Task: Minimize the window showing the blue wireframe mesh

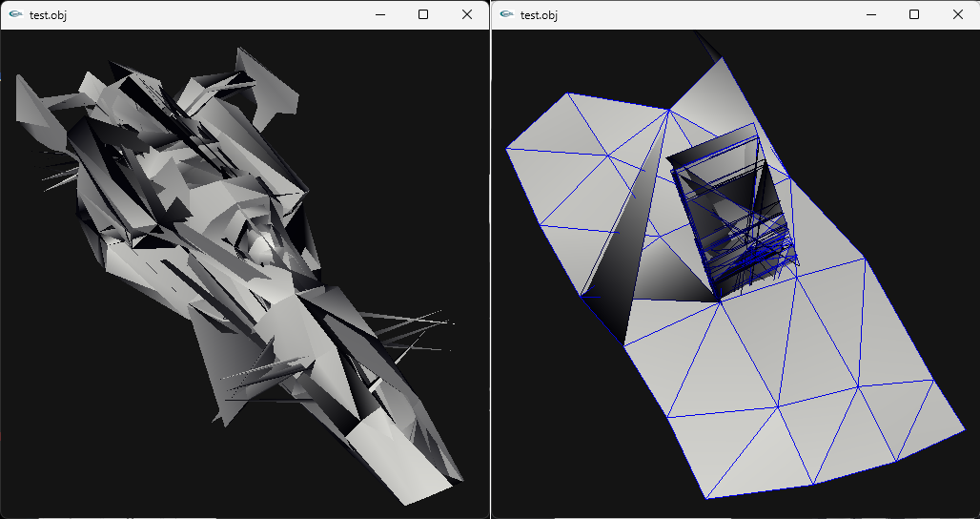Action: (870, 14)
